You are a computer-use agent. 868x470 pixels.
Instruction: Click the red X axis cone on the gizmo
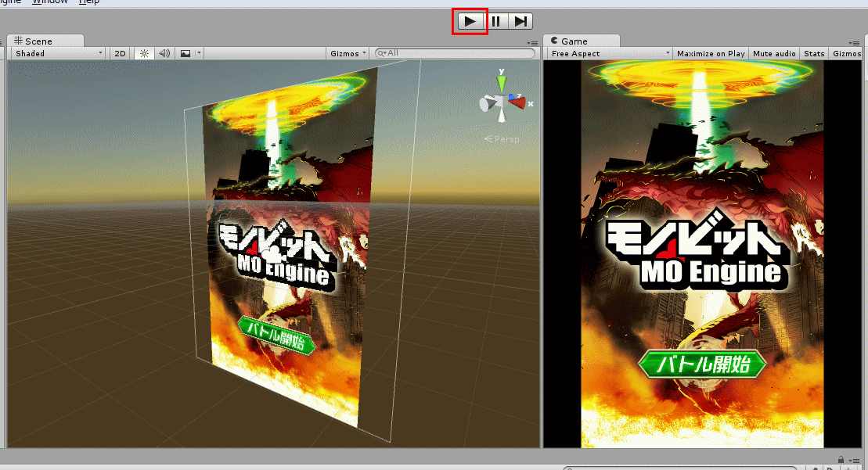point(517,103)
